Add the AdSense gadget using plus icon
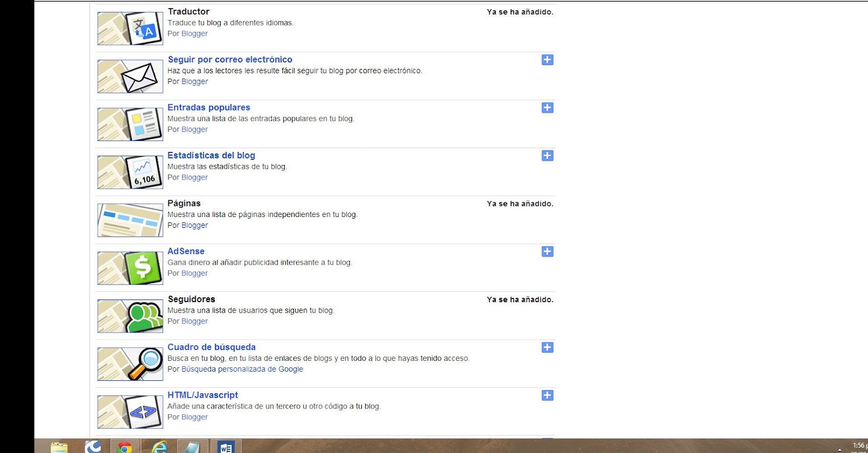 (x=547, y=251)
